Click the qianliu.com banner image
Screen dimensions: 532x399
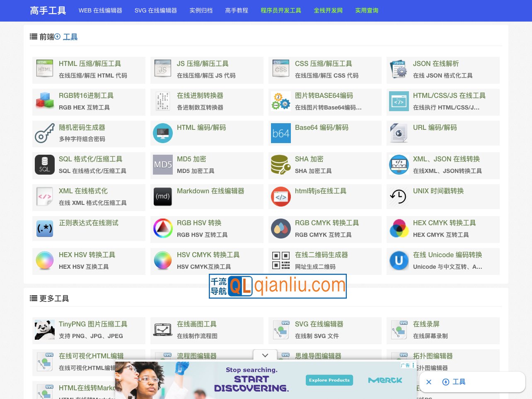point(278,286)
